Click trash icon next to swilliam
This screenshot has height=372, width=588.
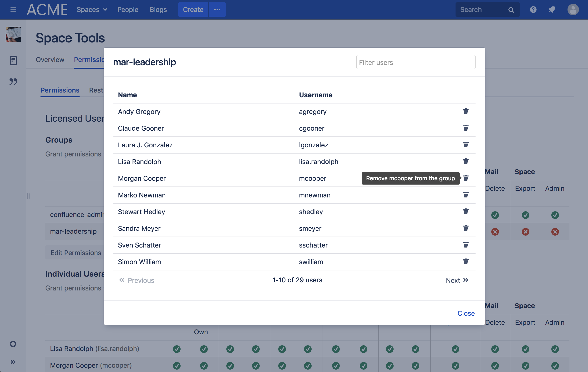point(465,262)
